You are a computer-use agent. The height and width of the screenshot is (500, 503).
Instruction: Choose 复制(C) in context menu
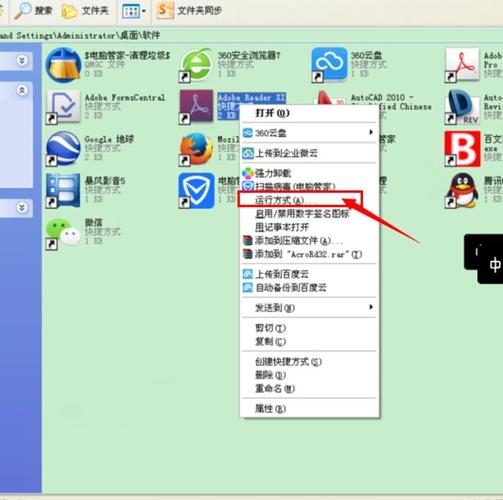pos(310,342)
